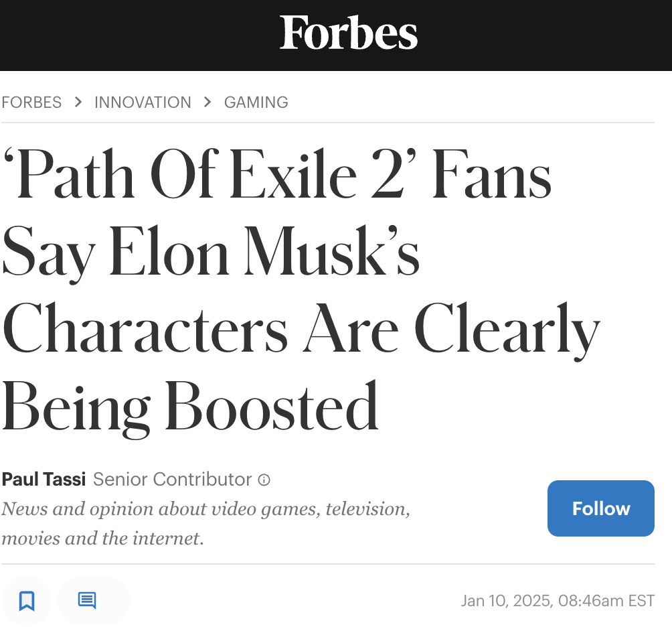Open the INNOVATION breadcrumb section
This screenshot has width=672, height=635.
coord(143,102)
